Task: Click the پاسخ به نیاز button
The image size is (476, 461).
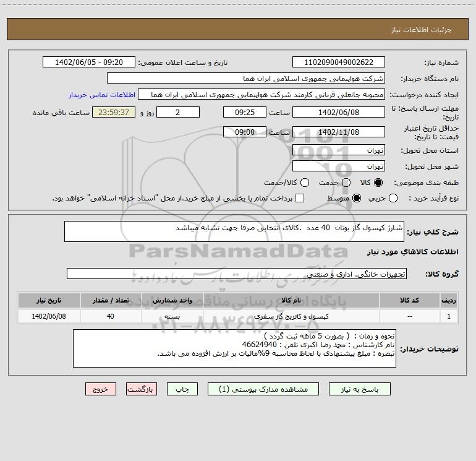Action: click(x=360, y=389)
